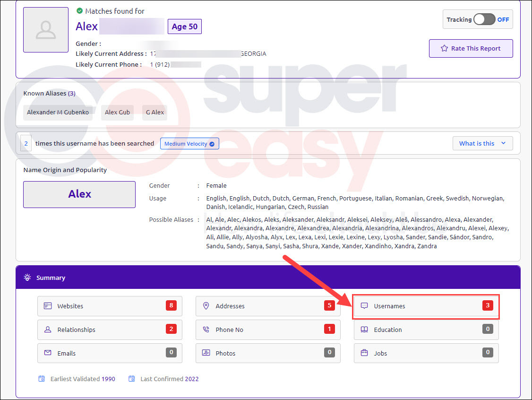Image resolution: width=532 pixels, height=400 pixels.
Task: Click the Photos picture icon
Action: [206, 353]
